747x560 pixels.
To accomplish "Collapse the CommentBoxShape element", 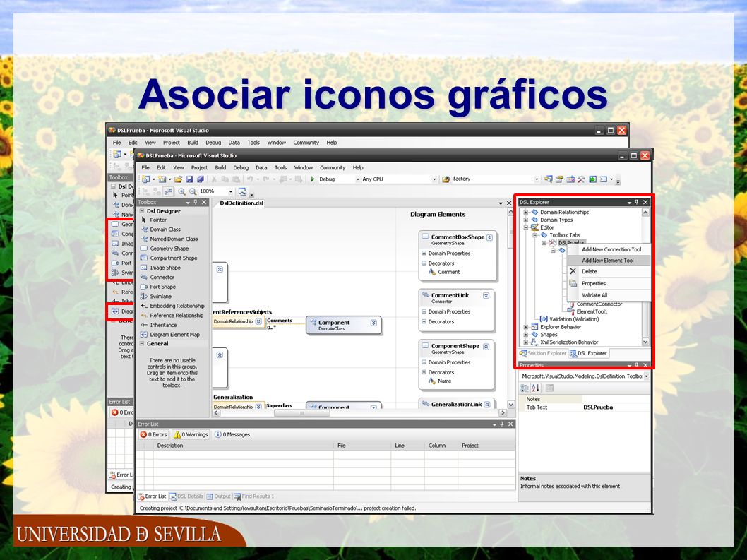I will [x=489, y=237].
